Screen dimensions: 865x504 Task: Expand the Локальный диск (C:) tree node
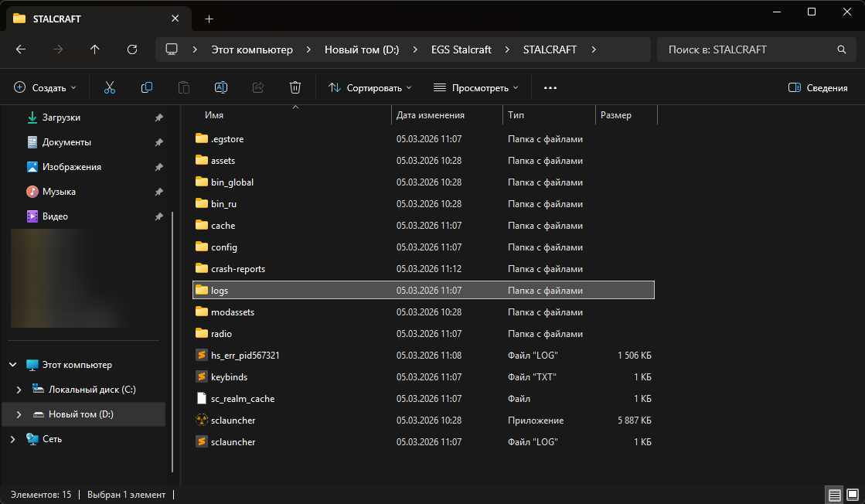pyautogui.click(x=19, y=390)
